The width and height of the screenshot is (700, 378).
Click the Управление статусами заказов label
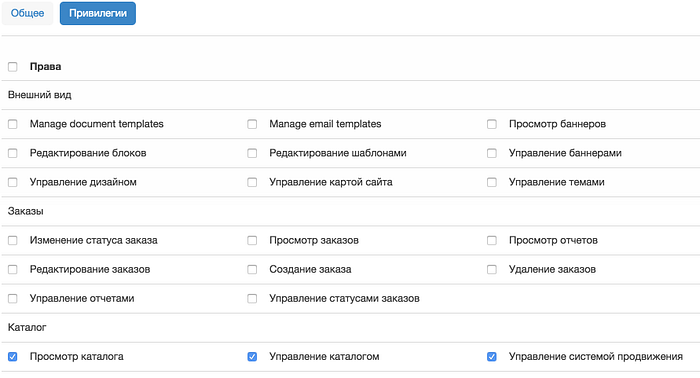(344, 299)
